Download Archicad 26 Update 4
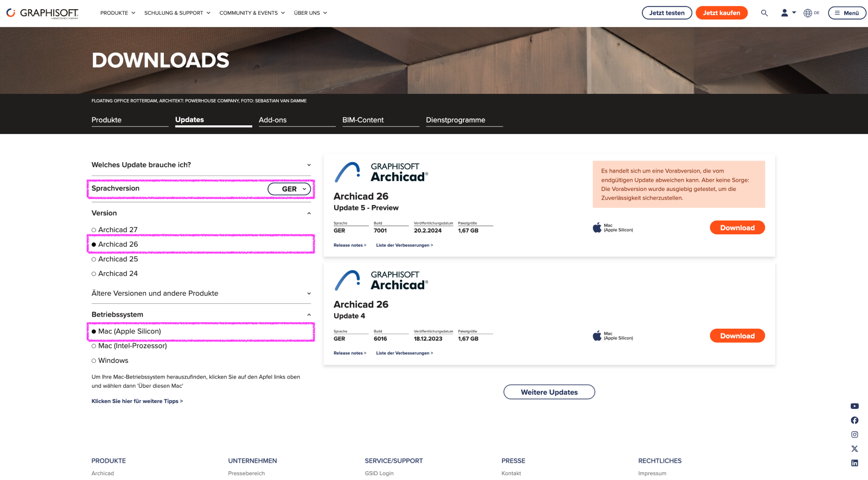The height and width of the screenshot is (480, 868). coord(737,336)
